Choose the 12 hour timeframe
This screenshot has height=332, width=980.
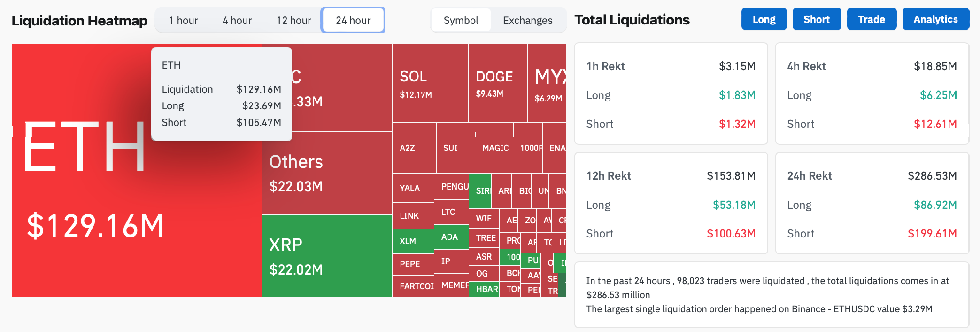293,20
